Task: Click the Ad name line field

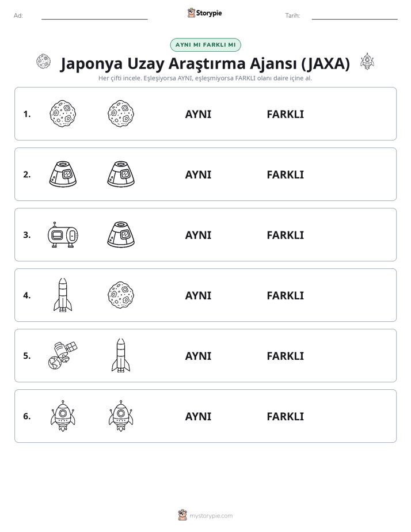Action: [94, 16]
